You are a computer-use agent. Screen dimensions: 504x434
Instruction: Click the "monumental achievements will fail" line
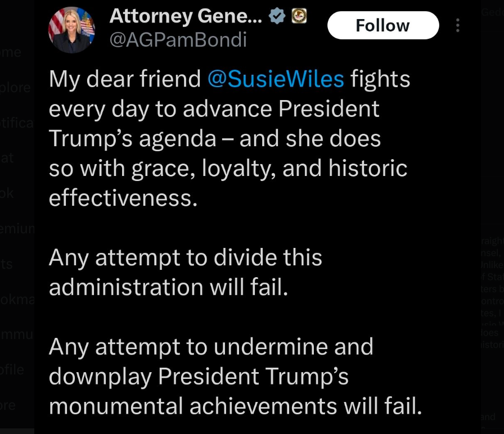tap(235, 405)
